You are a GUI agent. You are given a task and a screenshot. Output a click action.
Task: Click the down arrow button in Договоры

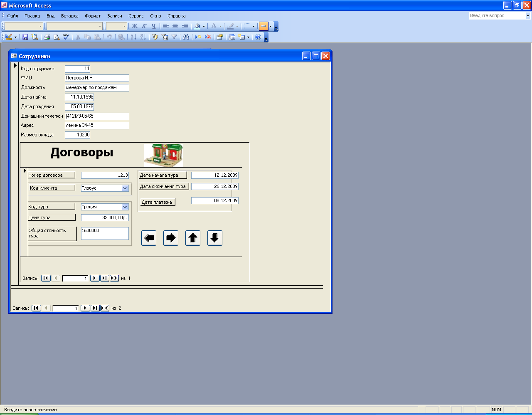pos(215,238)
